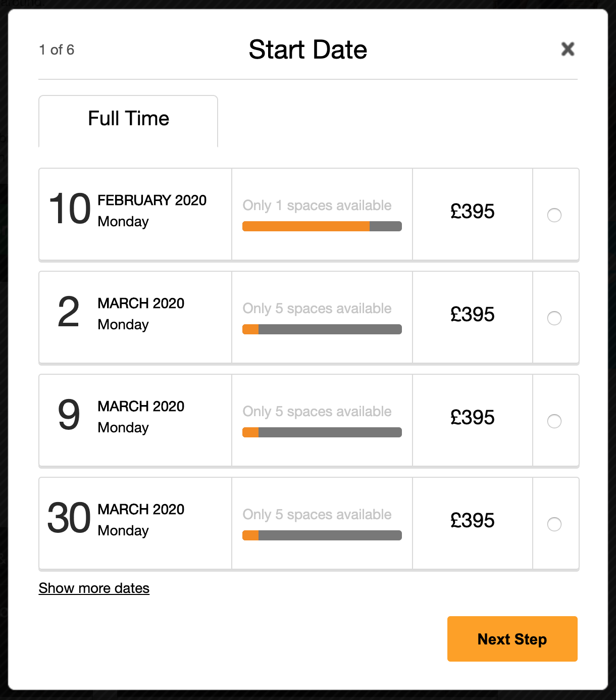Select the 10 February 2020 radio button
The height and width of the screenshot is (700, 616).
tap(554, 215)
